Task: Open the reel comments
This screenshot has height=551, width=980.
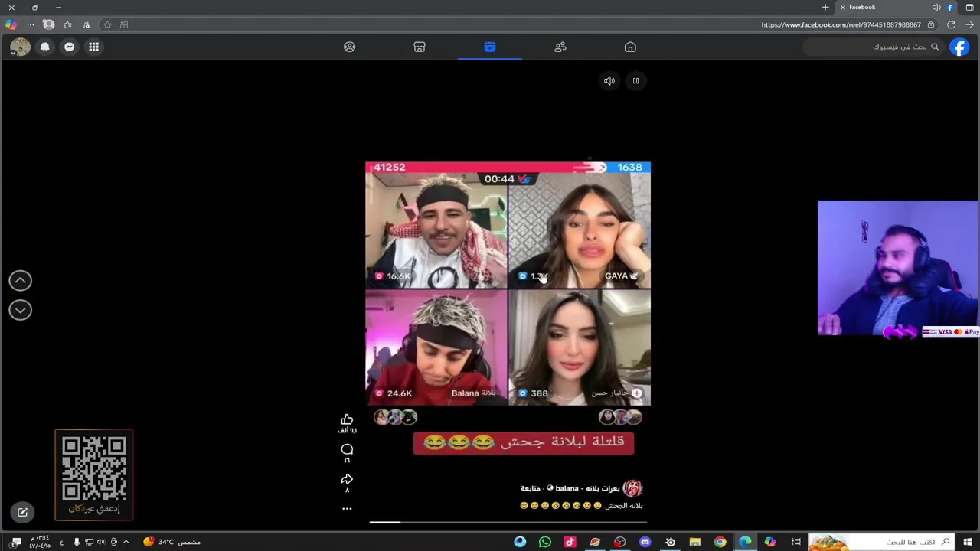Action: pyautogui.click(x=347, y=449)
